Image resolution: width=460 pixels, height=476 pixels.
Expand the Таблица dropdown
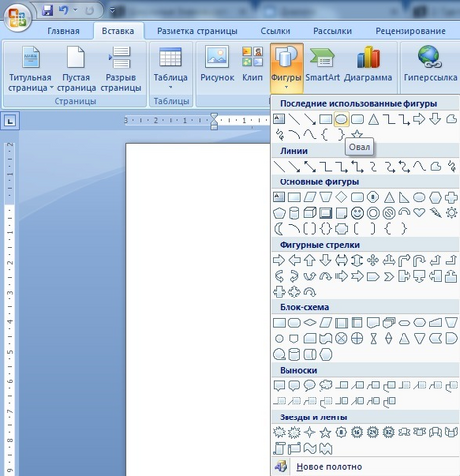171,68
